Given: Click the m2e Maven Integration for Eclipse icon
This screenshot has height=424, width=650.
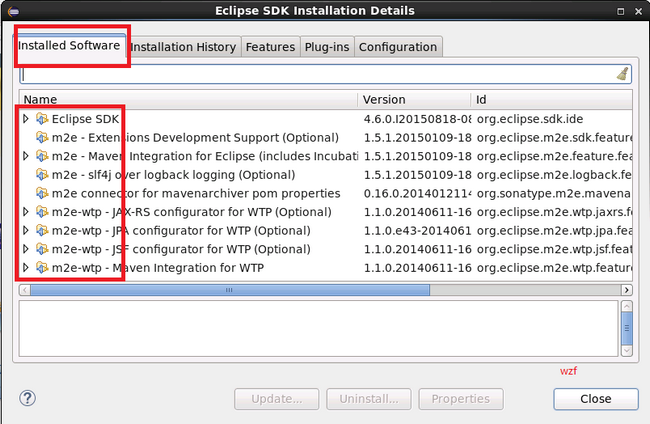Looking at the screenshot, I should tap(42, 156).
